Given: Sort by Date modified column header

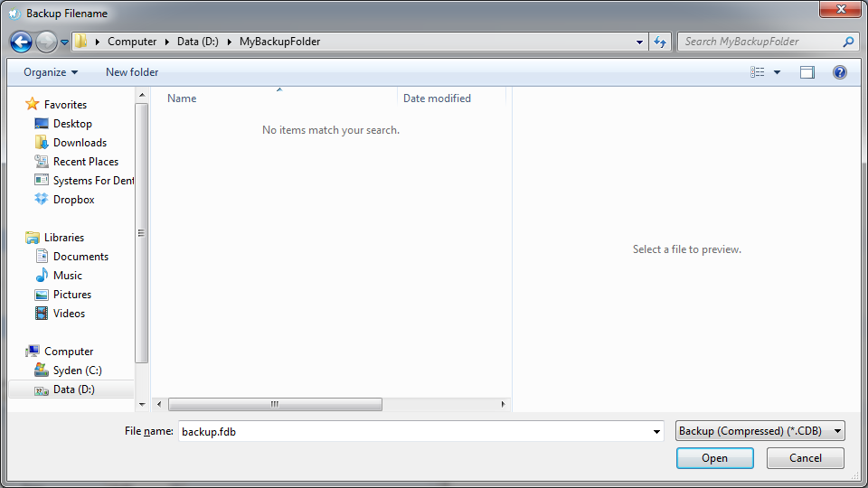Looking at the screenshot, I should (437, 99).
